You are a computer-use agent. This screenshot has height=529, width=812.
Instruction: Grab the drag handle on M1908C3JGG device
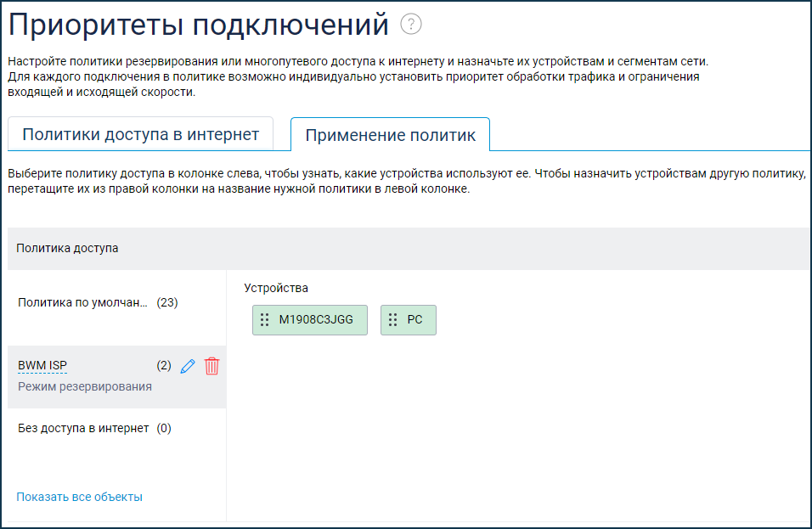(x=264, y=320)
